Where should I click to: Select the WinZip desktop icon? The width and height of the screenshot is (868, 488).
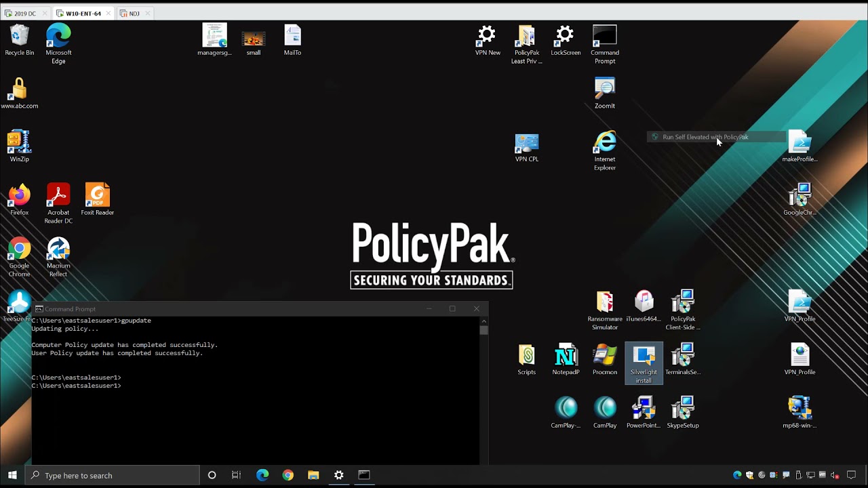[19, 146]
